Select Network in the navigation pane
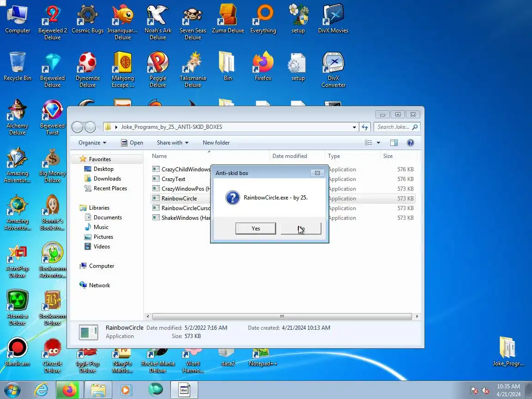 click(99, 285)
